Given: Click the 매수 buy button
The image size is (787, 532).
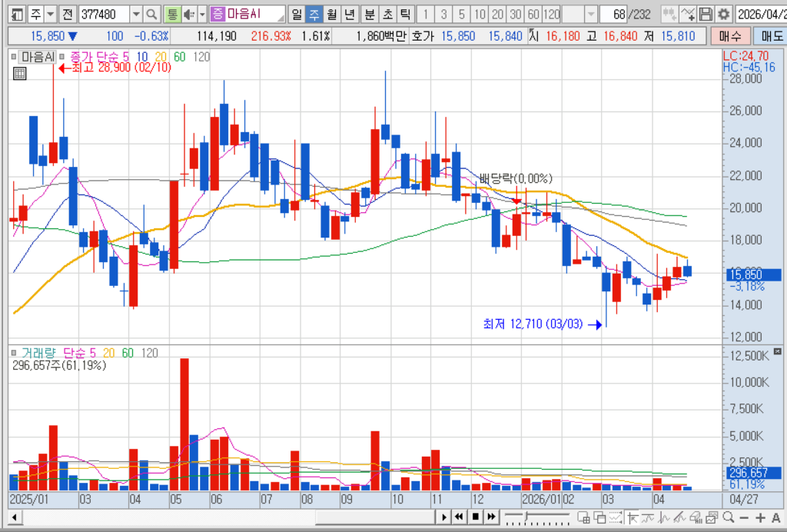Looking at the screenshot, I should [730, 35].
